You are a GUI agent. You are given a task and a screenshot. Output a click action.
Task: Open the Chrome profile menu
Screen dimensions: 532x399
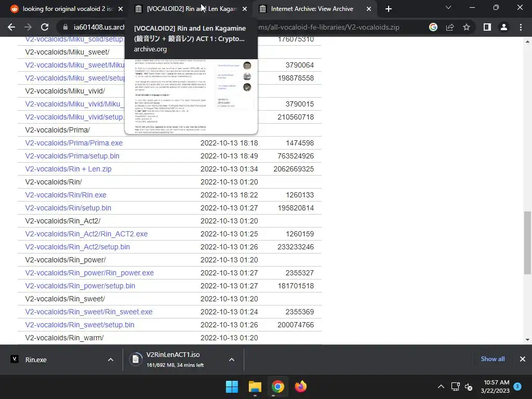click(504, 27)
